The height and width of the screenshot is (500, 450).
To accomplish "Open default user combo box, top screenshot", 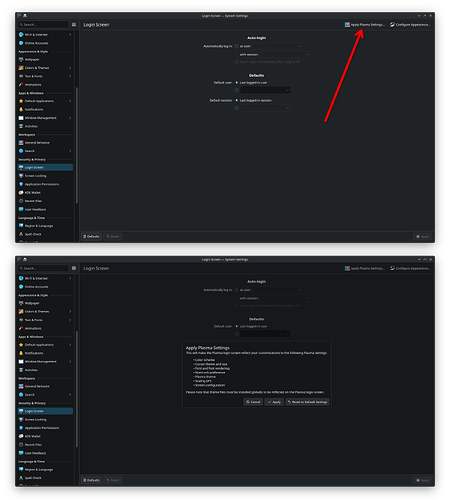I will click(265, 90).
